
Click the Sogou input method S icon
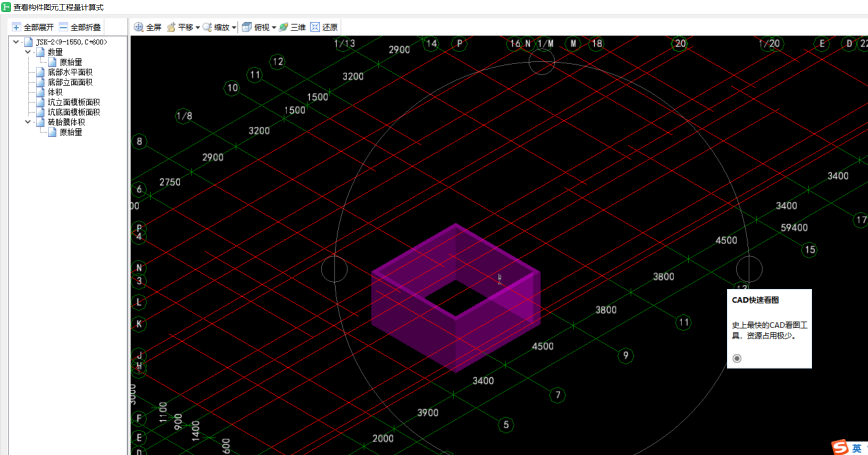[839, 447]
